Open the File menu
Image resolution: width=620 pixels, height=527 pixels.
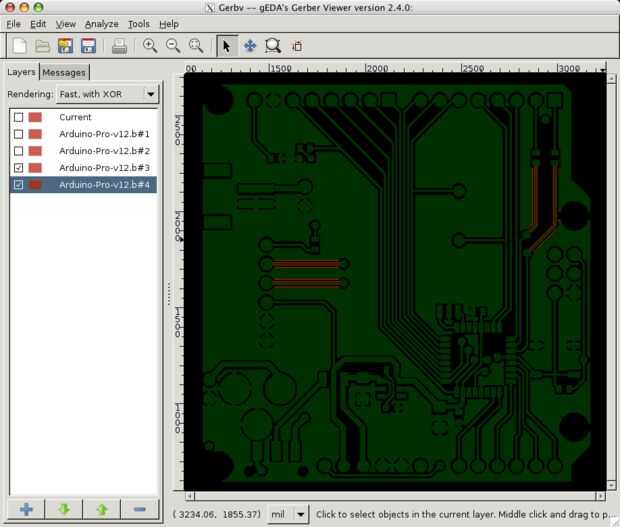13,24
